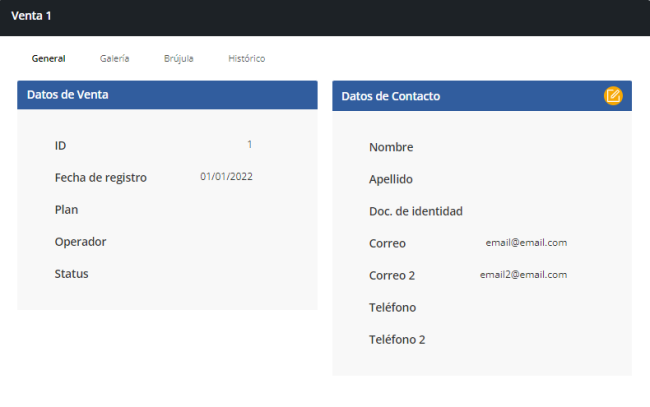
Task: Click the ID label
Action: pos(61,145)
